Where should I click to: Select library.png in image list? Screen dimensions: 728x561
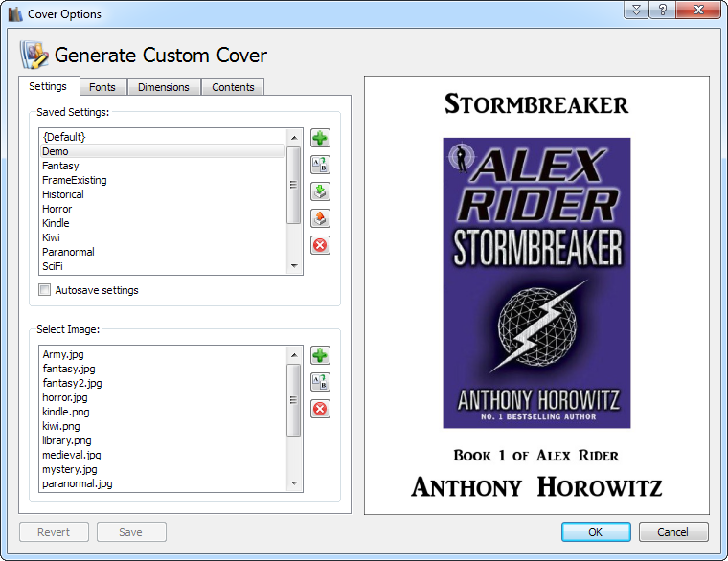pyautogui.click(x=163, y=440)
